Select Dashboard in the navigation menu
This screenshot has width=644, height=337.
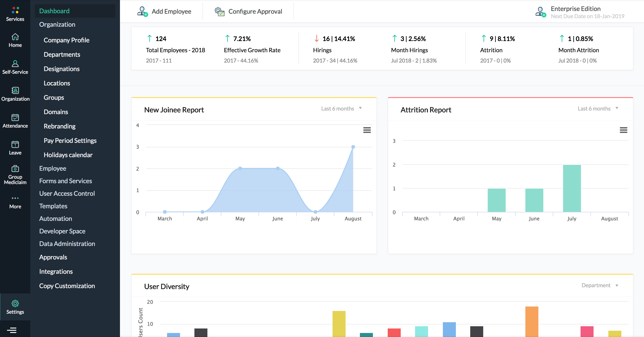[54, 11]
